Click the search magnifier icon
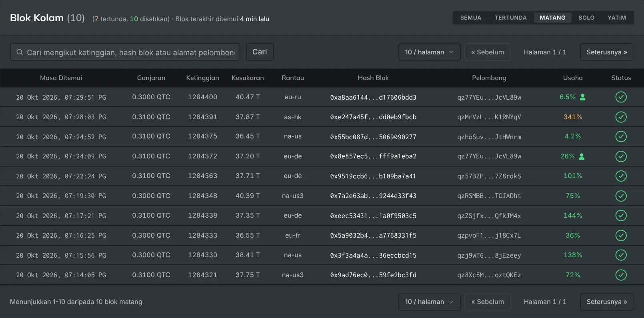644x318 pixels. pyautogui.click(x=19, y=52)
